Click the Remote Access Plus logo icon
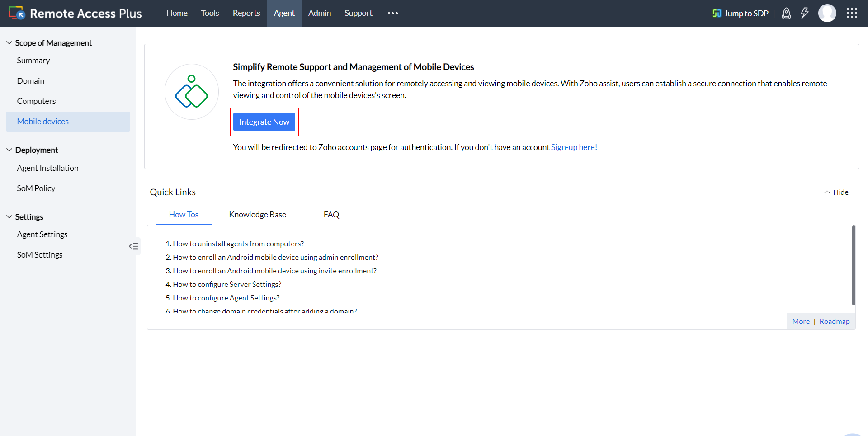Viewport: 868px width, 436px height. click(17, 13)
